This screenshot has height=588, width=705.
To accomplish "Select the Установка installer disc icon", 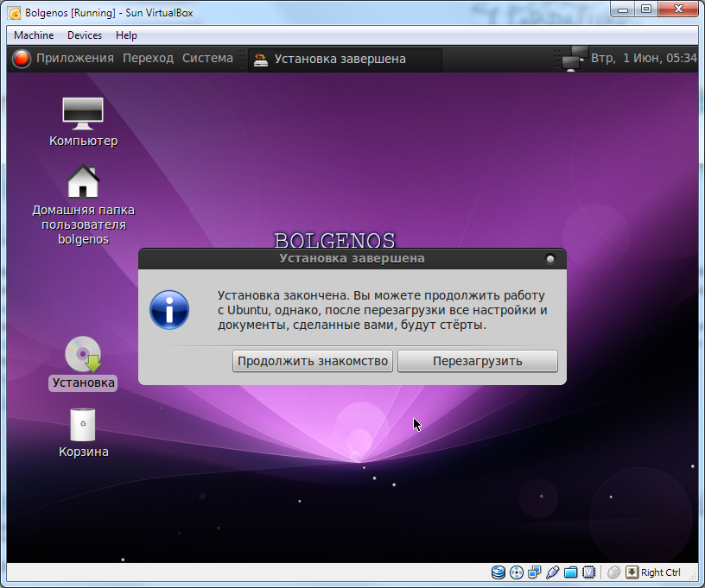I will (83, 363).
